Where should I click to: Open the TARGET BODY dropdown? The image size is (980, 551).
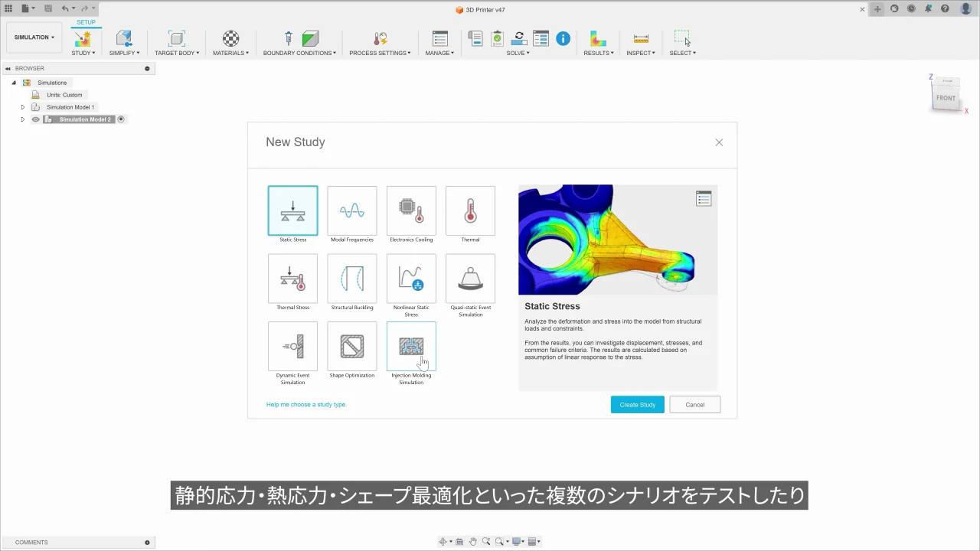tap(177, 53)
